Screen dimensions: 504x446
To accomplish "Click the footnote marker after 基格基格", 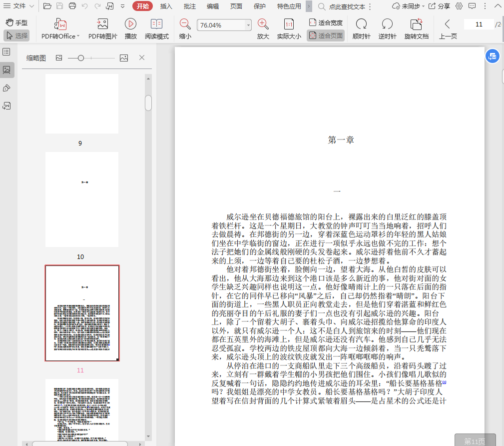I will point(444,382).
